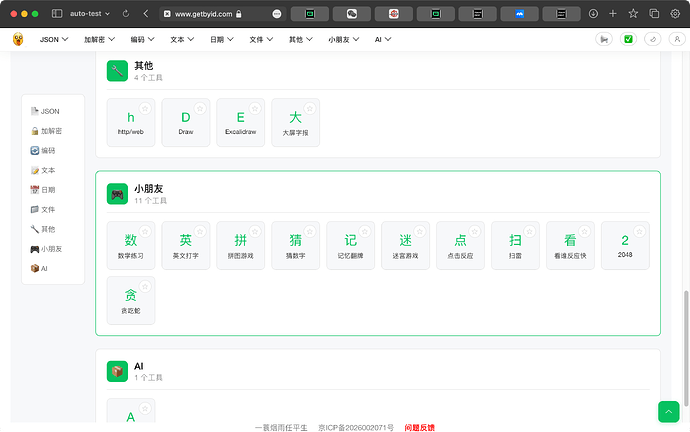
Task: Click the green checkmark icon in header
Action: [x=628, y=39]
